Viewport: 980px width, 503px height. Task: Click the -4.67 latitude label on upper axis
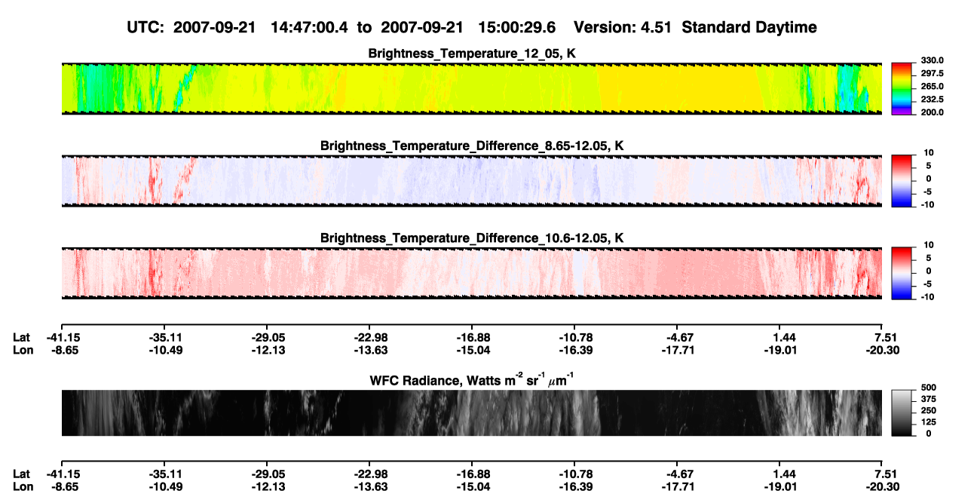(677, 338)
